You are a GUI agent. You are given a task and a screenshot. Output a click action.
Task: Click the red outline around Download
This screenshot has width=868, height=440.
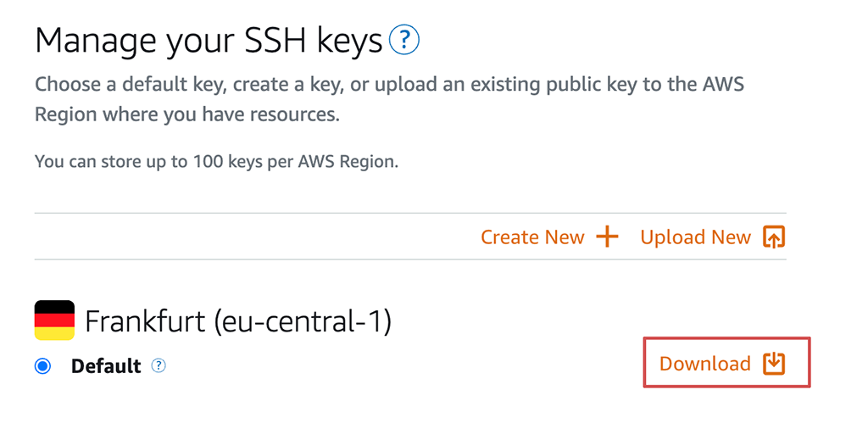(726, 337)
